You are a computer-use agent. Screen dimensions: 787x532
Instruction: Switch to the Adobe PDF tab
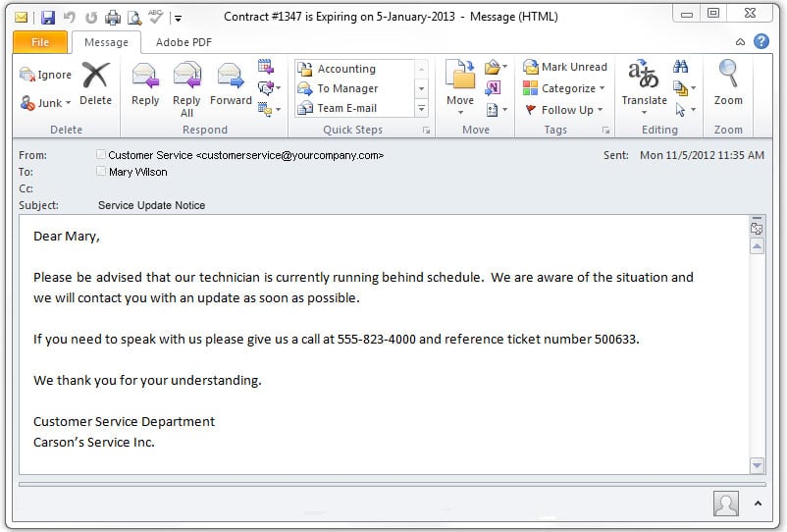(184, 42)
